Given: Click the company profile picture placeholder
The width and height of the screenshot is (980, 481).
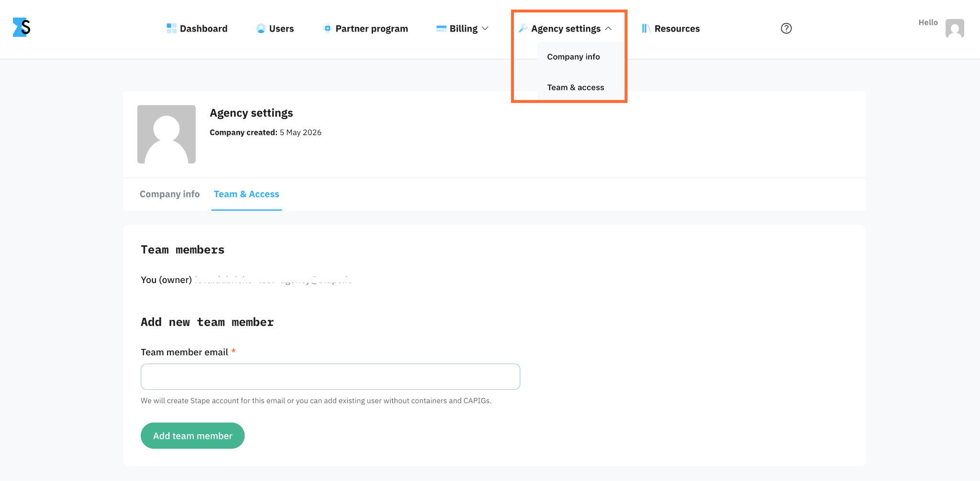Looking at the screenshot, I should click(x=167, y=134).
